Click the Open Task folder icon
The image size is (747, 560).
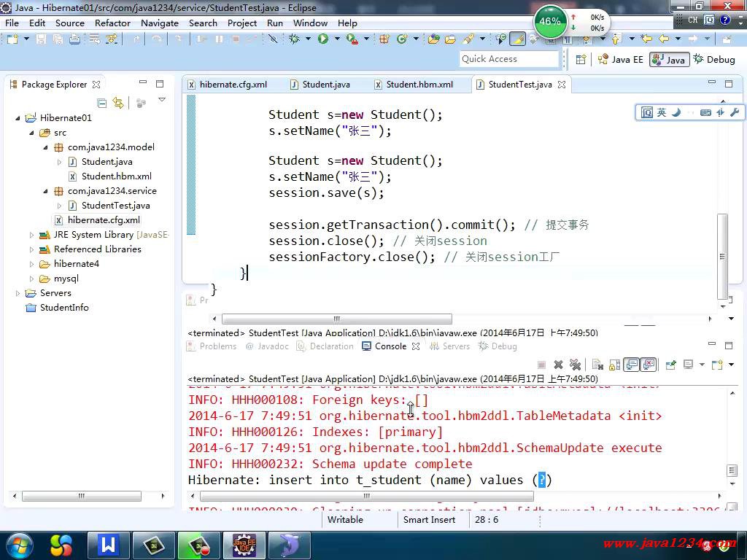pos(450,39)
